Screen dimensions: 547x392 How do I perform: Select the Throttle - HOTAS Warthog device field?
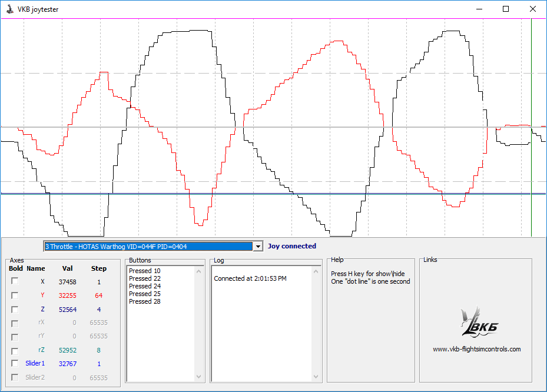(x=148, y=246)
